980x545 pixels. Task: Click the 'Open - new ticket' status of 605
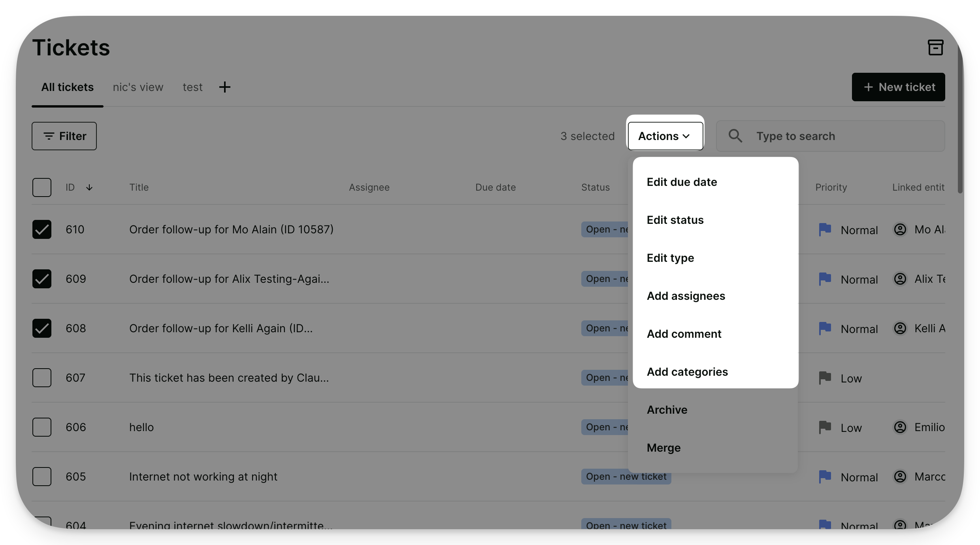[626, 477]
